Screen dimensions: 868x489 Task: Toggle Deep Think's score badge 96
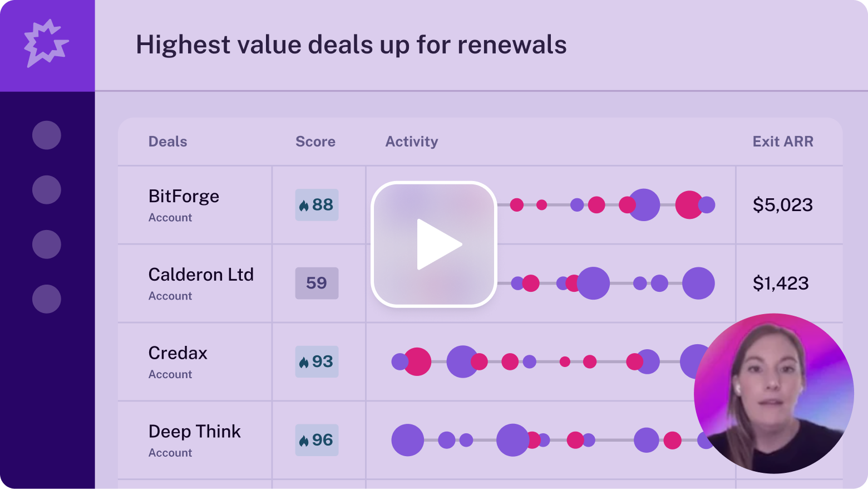(315, 440)
